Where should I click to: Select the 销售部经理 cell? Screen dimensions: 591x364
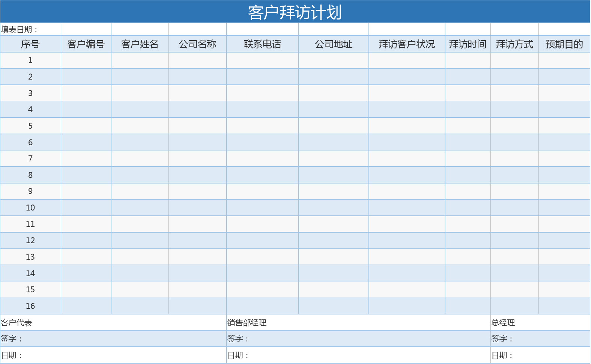pos(358,322)
